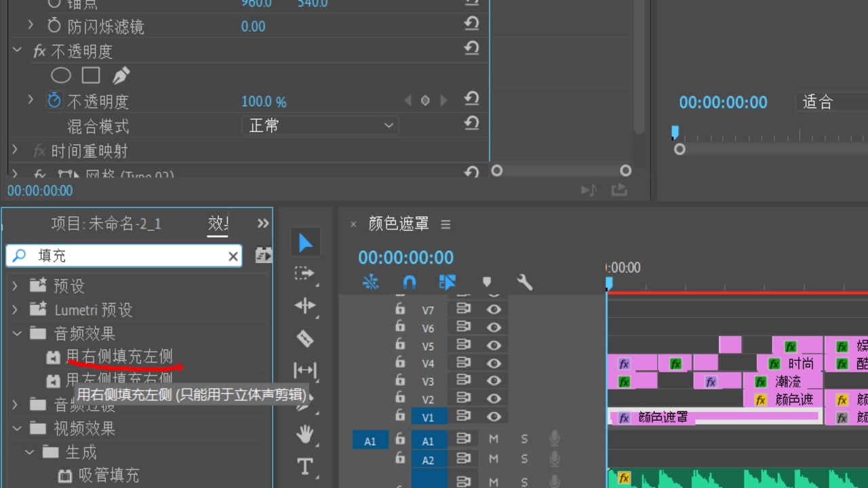This screenshot has width=868, height=488.
Task: Toggle insert sequences as nests option
Action: click(371, 282)
